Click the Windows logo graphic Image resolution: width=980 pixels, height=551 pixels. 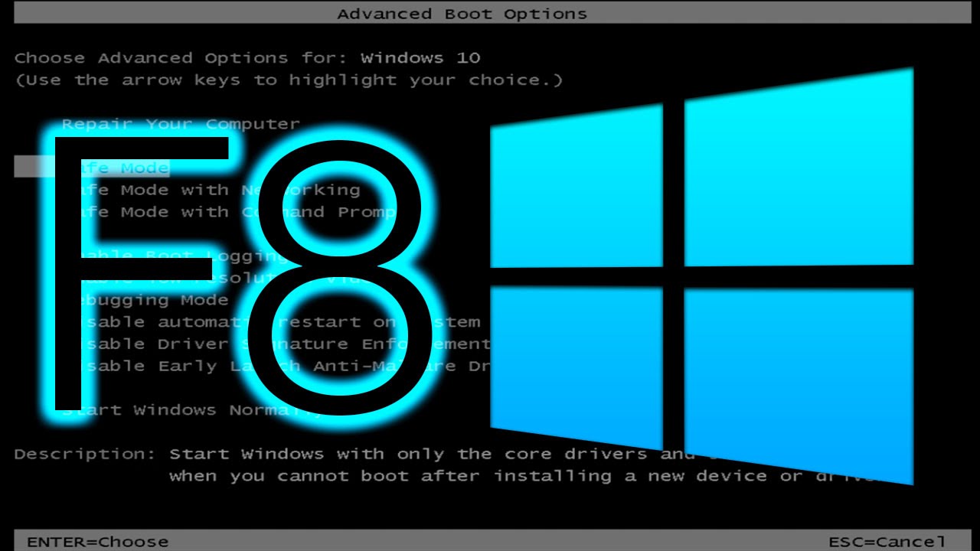(x=702, y=275)
